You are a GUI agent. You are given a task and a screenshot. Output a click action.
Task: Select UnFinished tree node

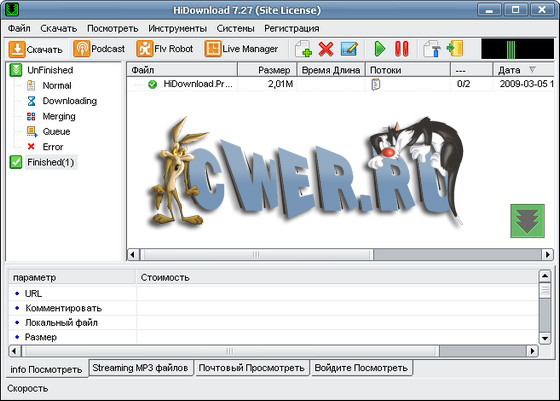coord(50,70)
